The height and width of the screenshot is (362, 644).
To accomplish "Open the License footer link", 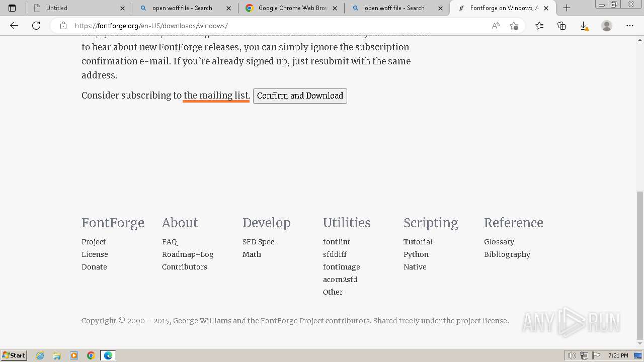I will (x=95, y=254).
